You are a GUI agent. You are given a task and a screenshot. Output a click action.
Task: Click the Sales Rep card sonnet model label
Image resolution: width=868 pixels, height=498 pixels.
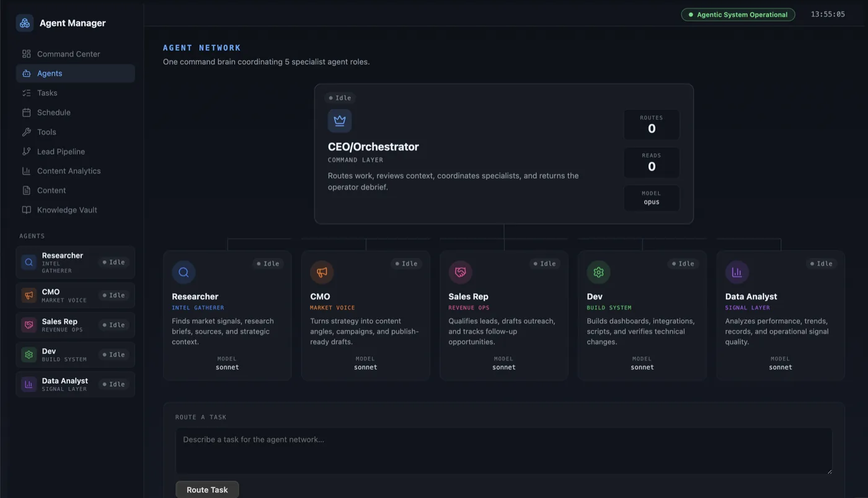504,367
